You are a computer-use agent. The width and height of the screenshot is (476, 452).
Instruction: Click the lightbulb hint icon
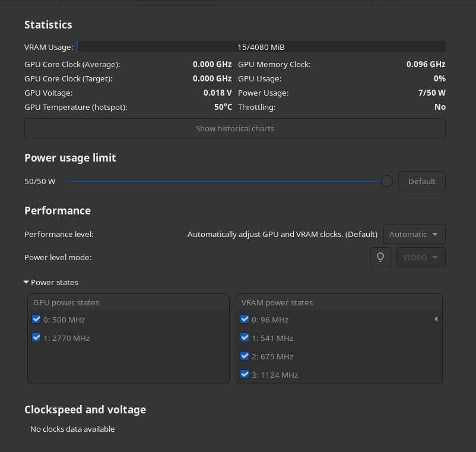pyautogui.click(x=380, y=257)
